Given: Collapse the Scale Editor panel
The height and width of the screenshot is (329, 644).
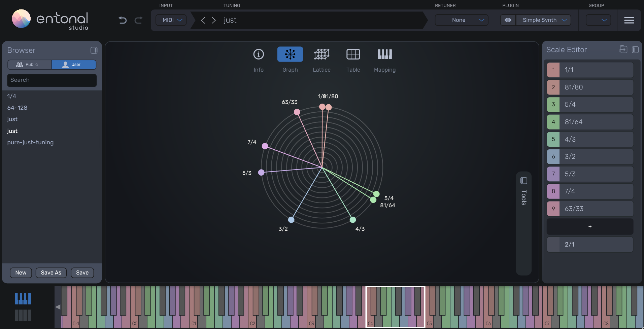Looking at the screenshot, I should pos(635,49).
